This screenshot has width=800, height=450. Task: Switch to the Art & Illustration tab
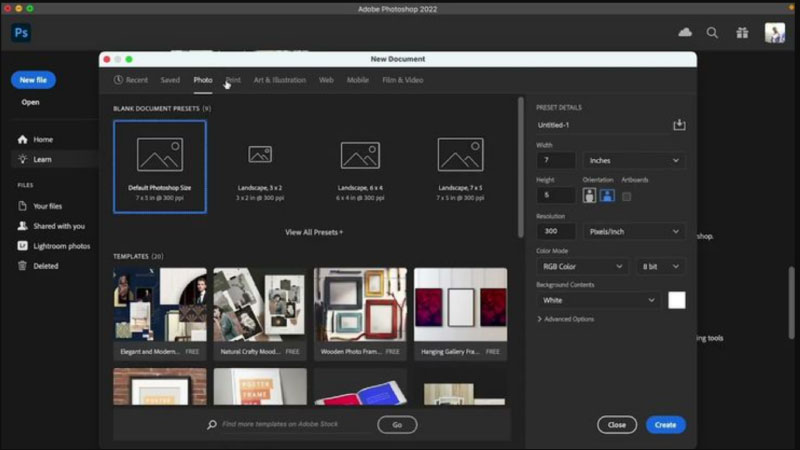pyautogui.click(x=280, y=80)
